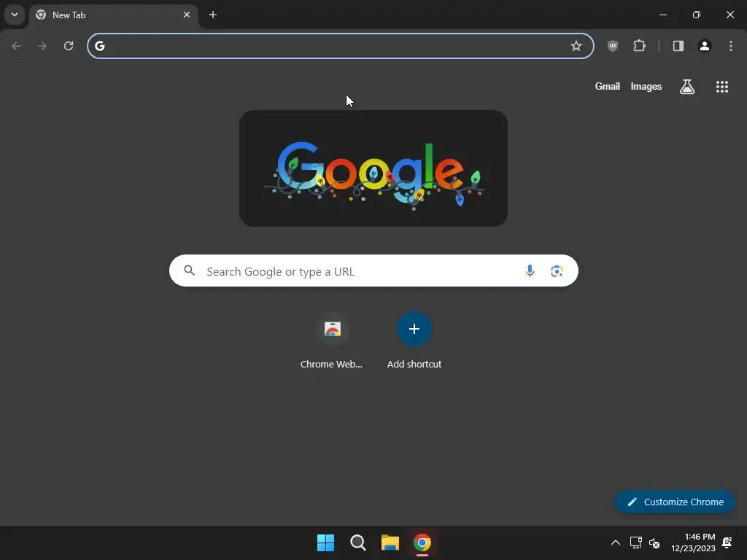Minimize the Chrome window

coord(662,15)
